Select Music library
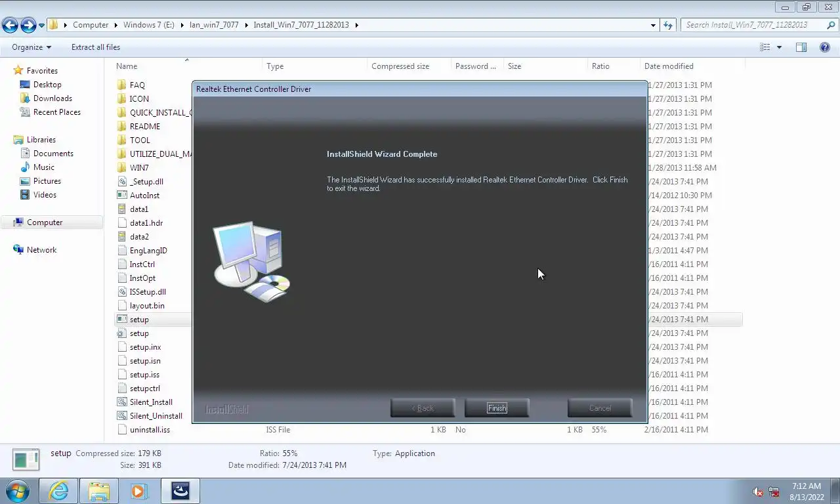Viewport: 840px width, 504px height. [44, 167]
